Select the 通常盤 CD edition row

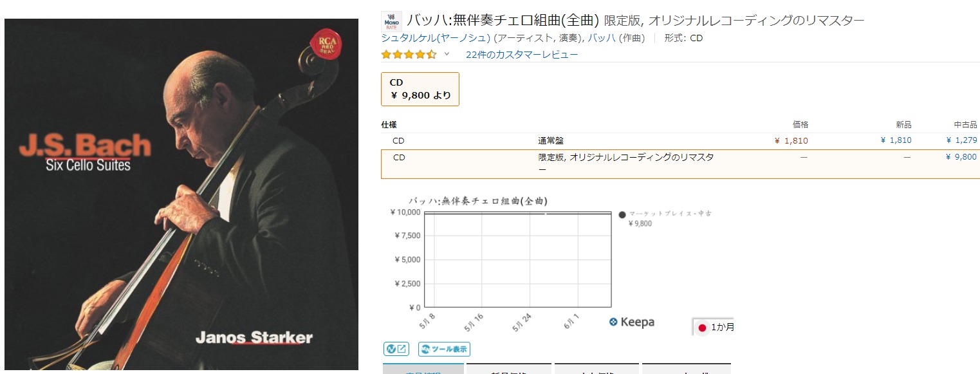[680, 140]
